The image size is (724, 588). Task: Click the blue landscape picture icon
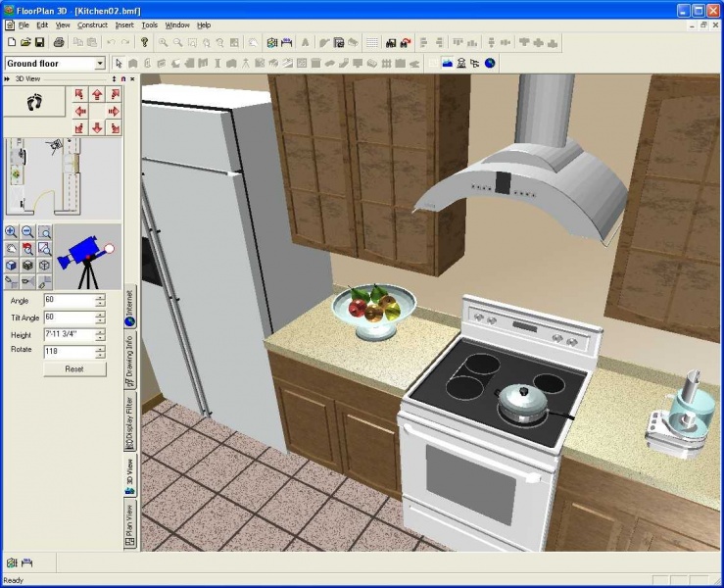click(448, 64)
